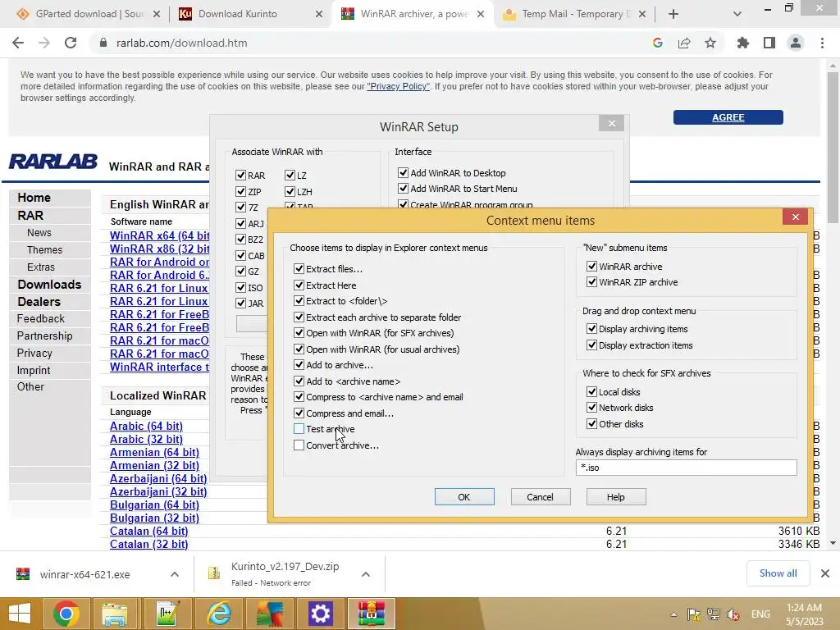Open new browser tab with plus
This screenshot has width=840, height=630.
coord(673,14)
